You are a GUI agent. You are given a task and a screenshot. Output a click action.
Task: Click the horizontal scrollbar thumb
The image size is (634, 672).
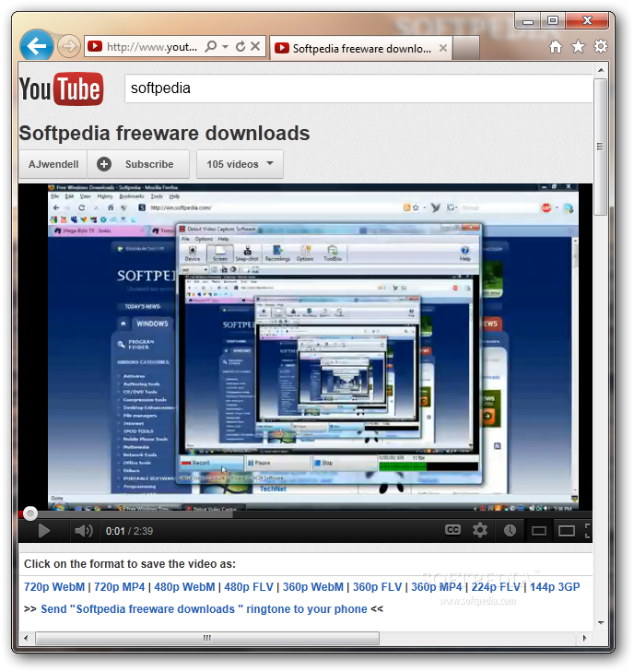click(207, 638)
